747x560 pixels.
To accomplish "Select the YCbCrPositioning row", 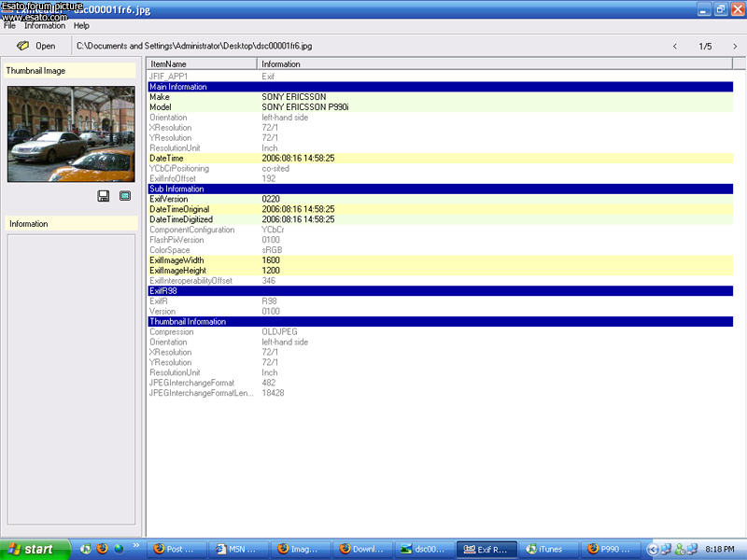I will pos(440,168).
